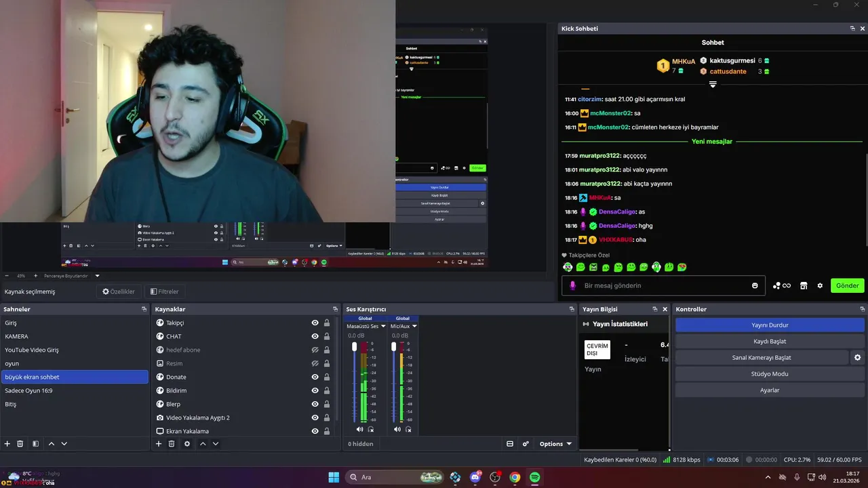Viewport: 868px width, 488px height.
Task: Select the KAMERA scene
Action: click(x=75, y=336)
